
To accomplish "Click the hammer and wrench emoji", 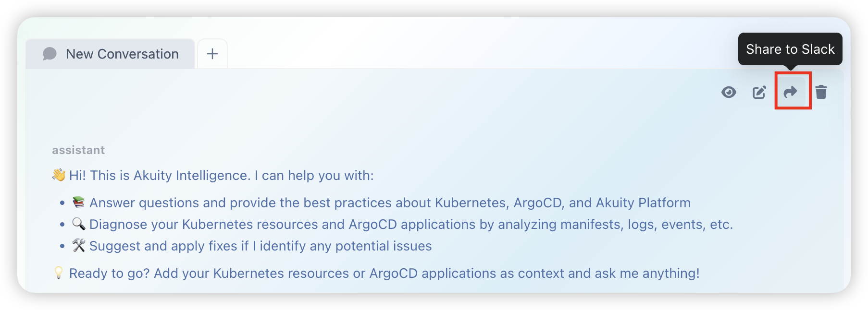I will (x=79, y=246).
